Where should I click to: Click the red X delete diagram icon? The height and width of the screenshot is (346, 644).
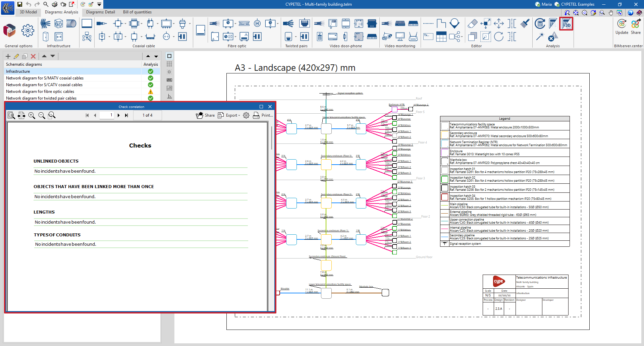pos(33,56)
